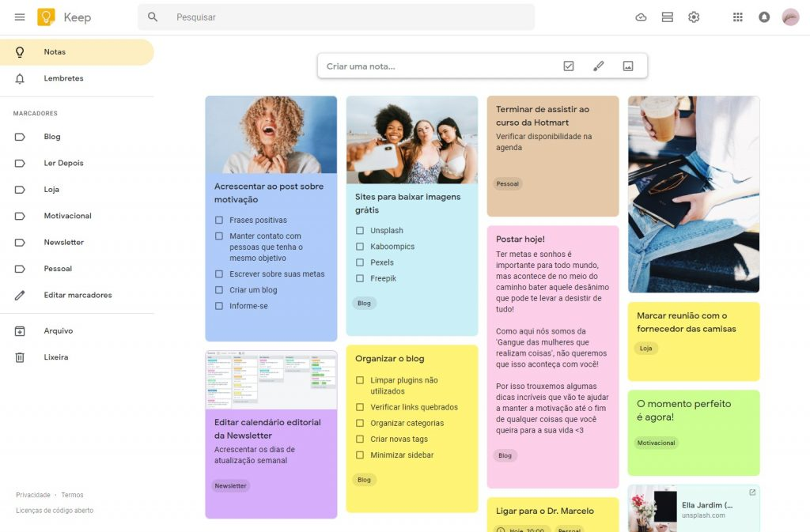Open the profile avatar menu
810x532 pixels.
[790, 17]
